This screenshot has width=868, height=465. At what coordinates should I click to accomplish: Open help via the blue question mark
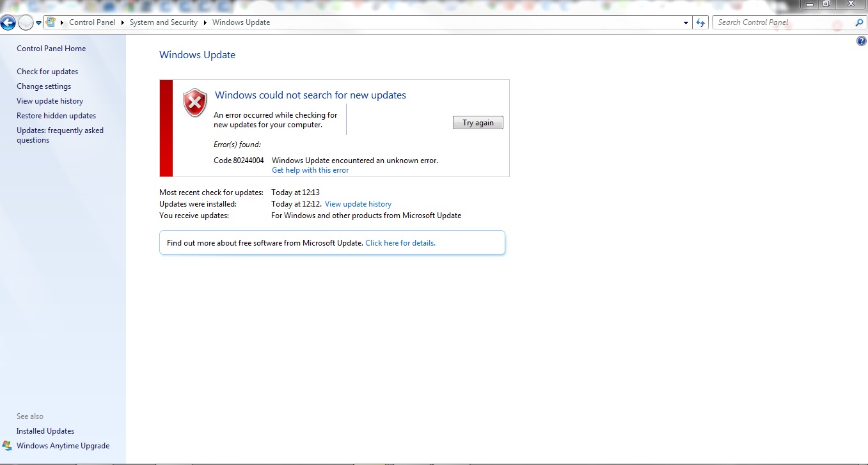point(861,41)
